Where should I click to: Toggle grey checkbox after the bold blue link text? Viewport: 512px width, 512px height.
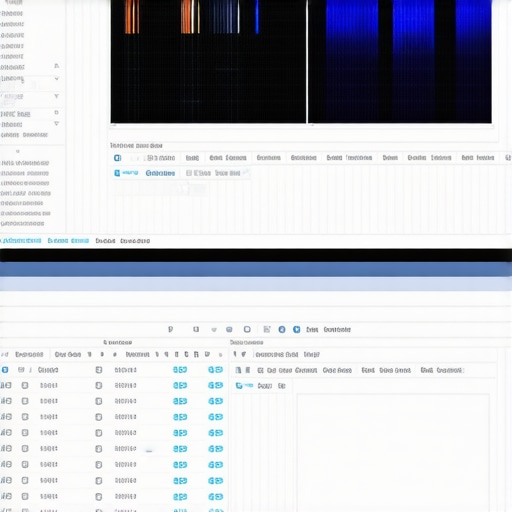(189, 173)
